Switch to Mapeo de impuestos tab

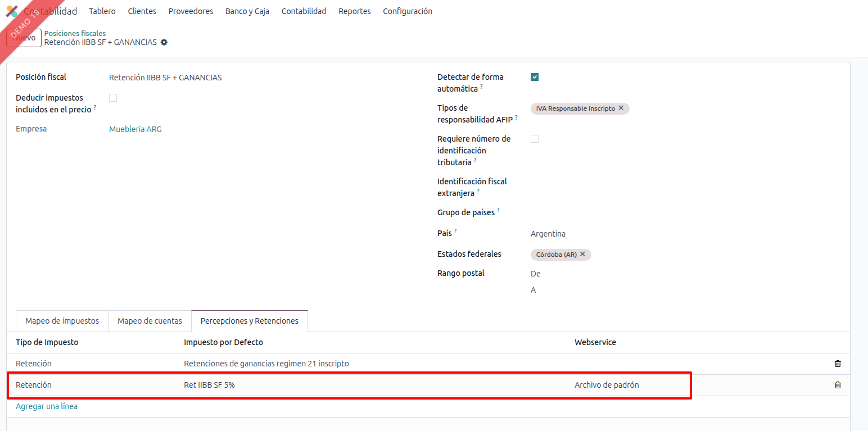[x=62, y=321]
